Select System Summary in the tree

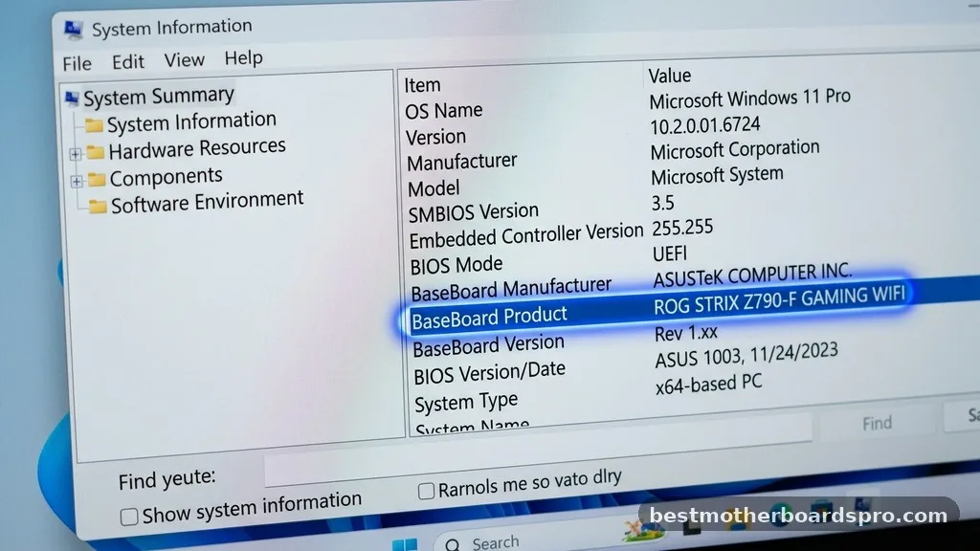point(159,97)
